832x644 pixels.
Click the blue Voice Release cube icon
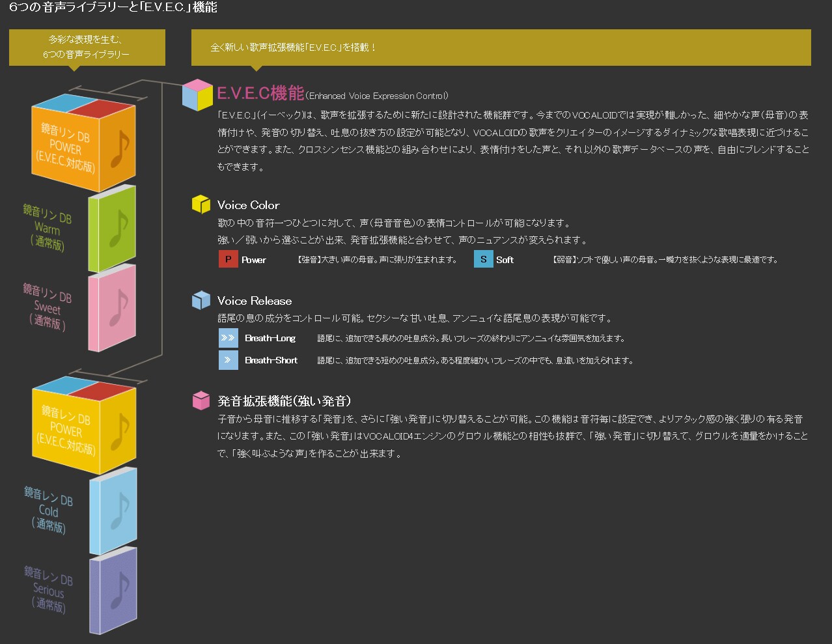201,300
